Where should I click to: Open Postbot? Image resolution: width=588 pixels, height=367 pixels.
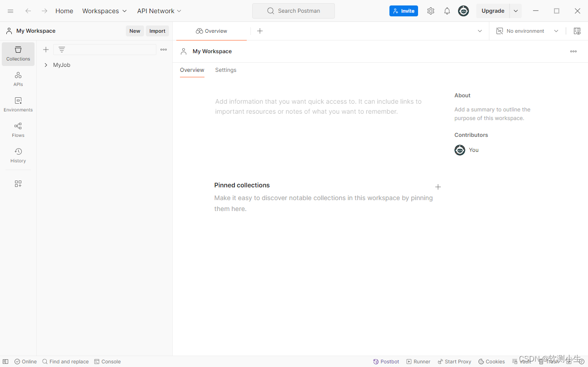click(x=386, y=362)
